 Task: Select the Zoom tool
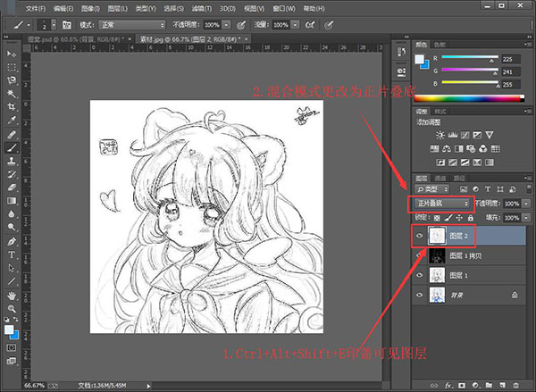click(x=12, y=309)
